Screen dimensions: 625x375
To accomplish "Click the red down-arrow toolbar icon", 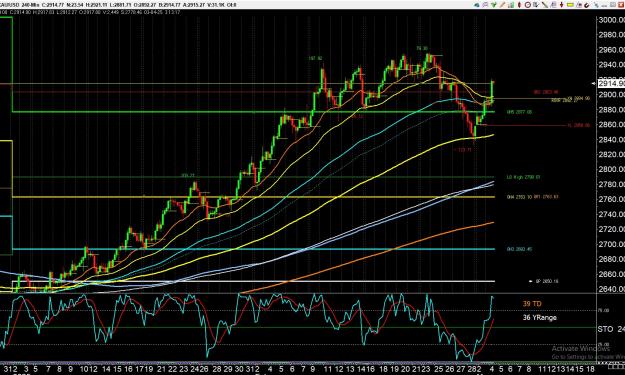I will click(562, 5).
